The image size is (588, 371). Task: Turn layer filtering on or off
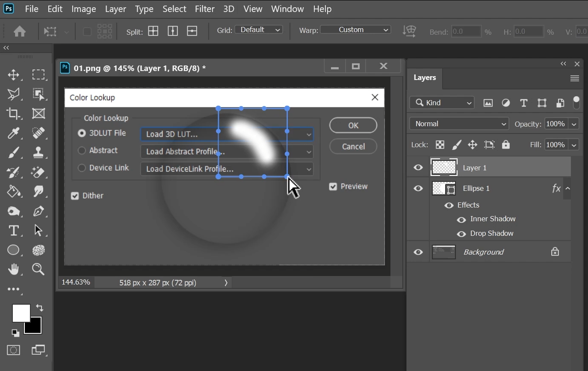tap(576, 102)
